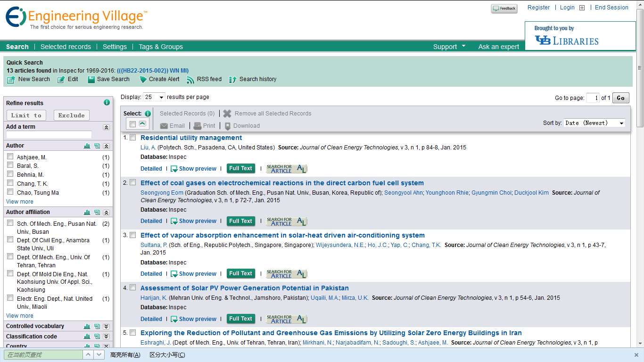
Task: Click the Engineering Village logo
Action: (x=76, y=18)
